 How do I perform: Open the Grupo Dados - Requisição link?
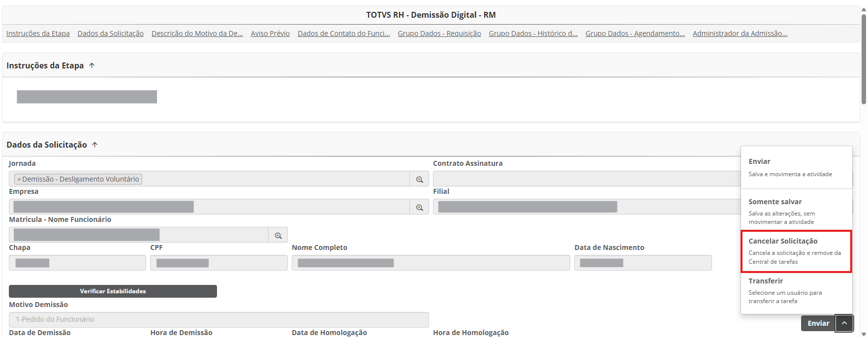click(439, 33)
